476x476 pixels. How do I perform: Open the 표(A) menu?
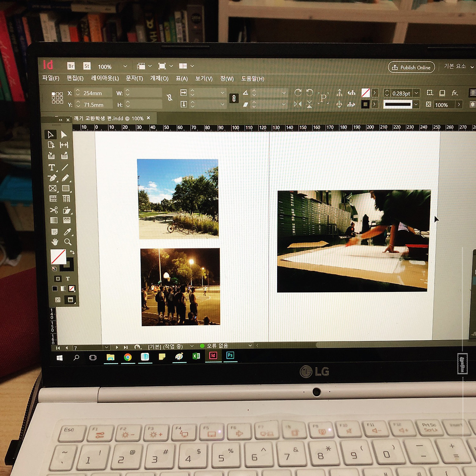[x=182, y=78]
